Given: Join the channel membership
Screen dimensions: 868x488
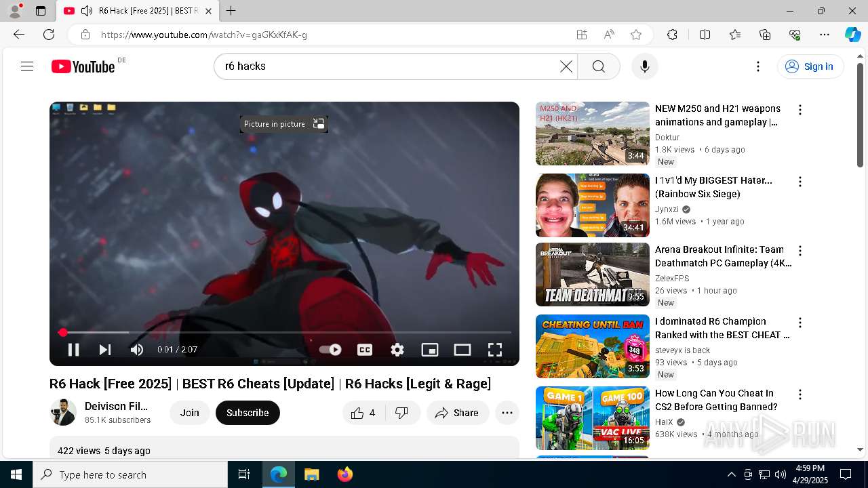Looking at the screenshot, I should point(190,413).
